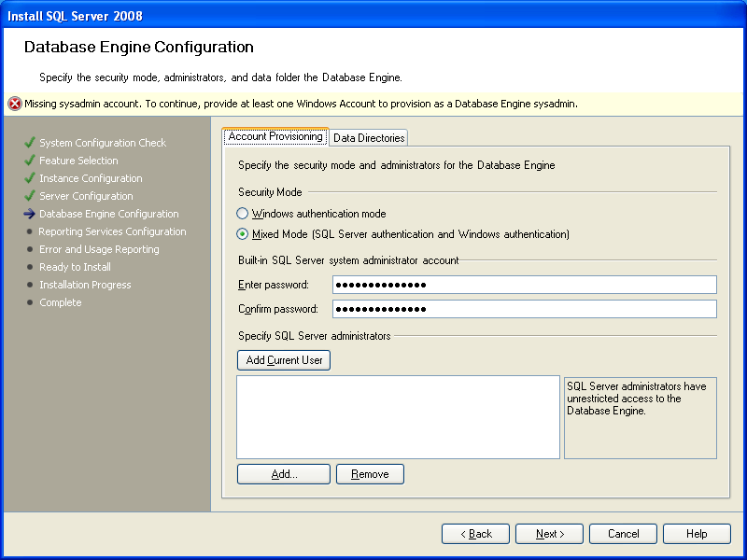747x560 pixels.
Task: Click inside the SQL Server administrators list box
Action: click(x=399, y=417)
